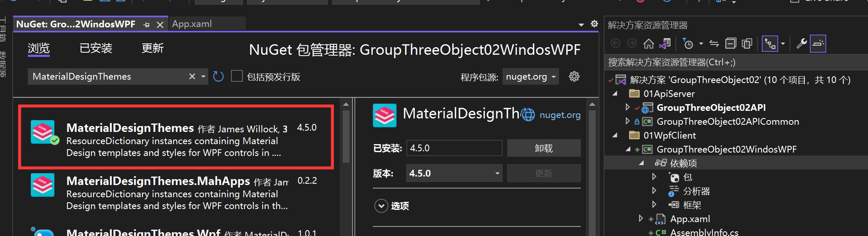Click Solution Explorer Forward arrow icon
The height and width of the screenshot is (236, 868).
[x=632, y=43]
